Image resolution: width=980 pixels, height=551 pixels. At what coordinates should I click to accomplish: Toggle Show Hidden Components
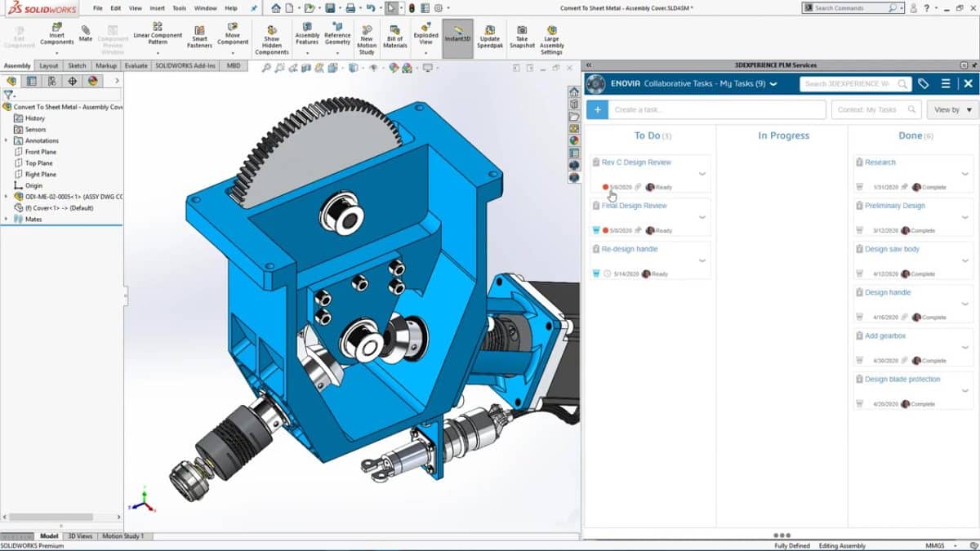coord(271,37)
